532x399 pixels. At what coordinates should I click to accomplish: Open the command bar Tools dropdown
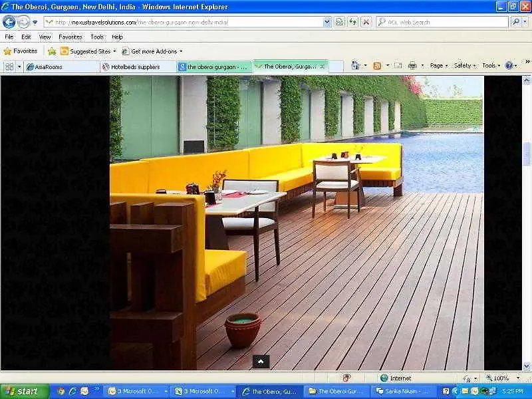click(x=491, y=65)
